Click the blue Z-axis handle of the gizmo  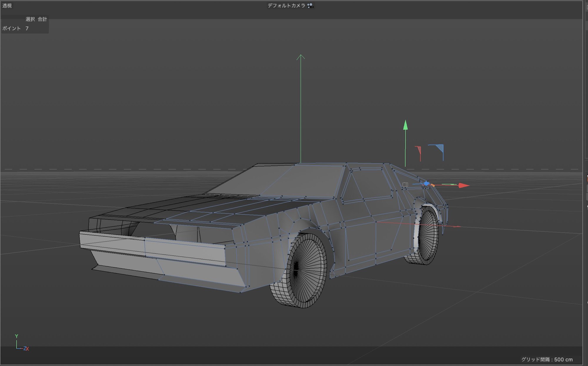[x=427, y=183]
